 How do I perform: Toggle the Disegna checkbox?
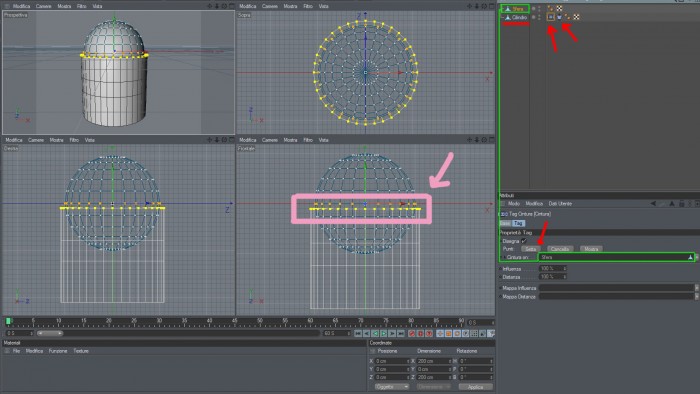pyautogui.click(x=524, y=241)
